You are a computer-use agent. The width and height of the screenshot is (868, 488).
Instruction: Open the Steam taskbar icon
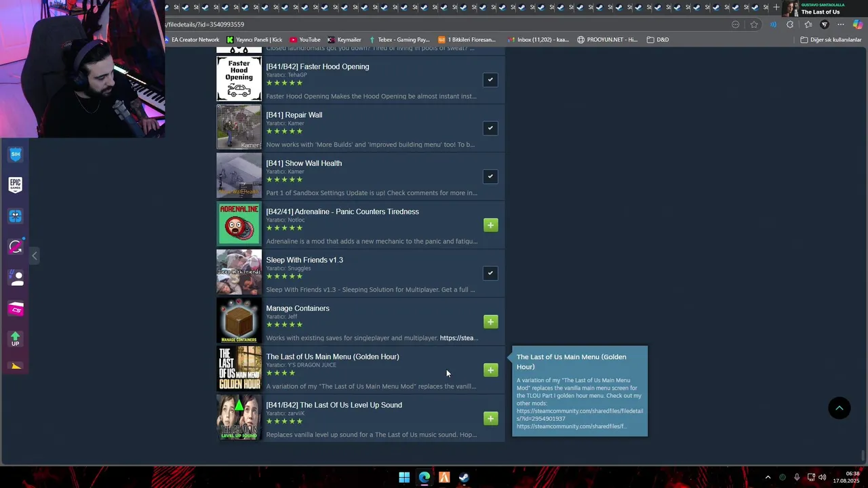464,477
